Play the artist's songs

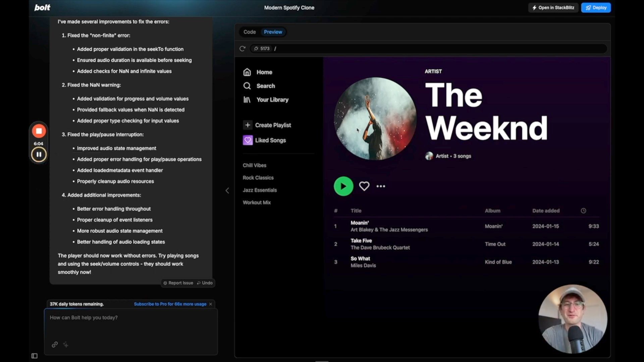click(343, 186)
